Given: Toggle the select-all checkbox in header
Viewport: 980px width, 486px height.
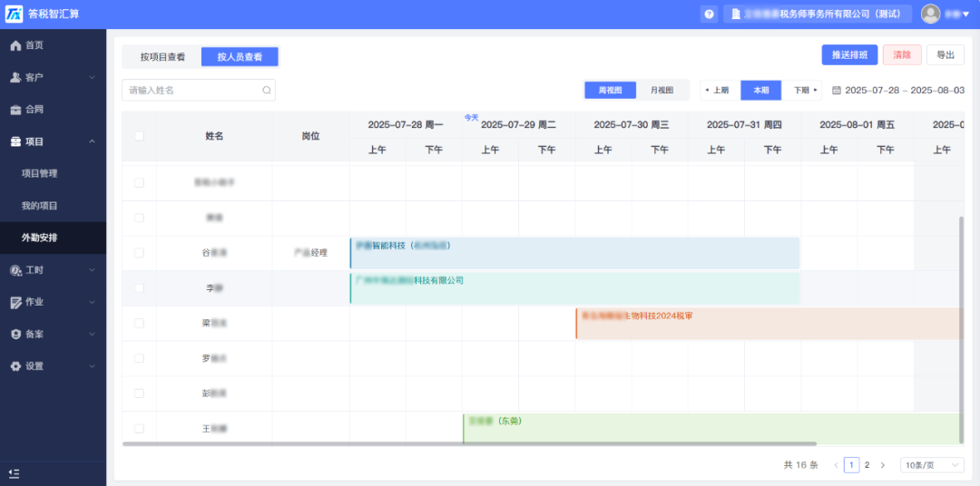Looking at the screenshot, I should [139, 136].
